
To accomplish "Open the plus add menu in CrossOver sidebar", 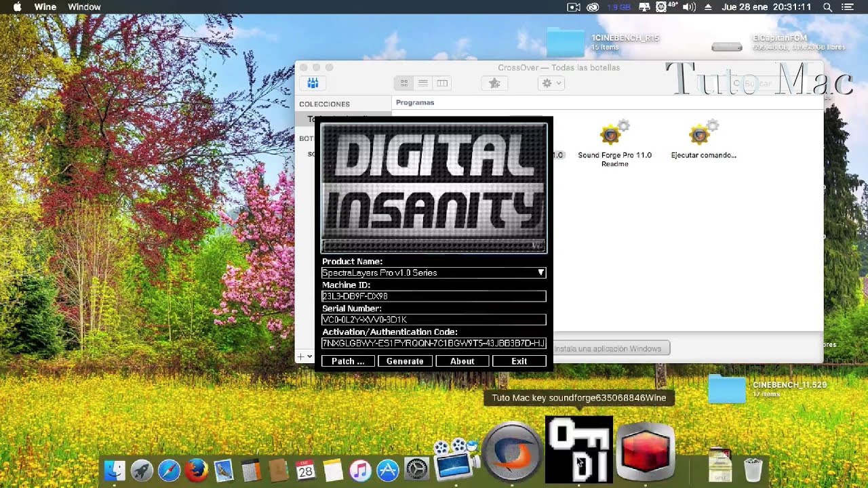I will [304, 357].
